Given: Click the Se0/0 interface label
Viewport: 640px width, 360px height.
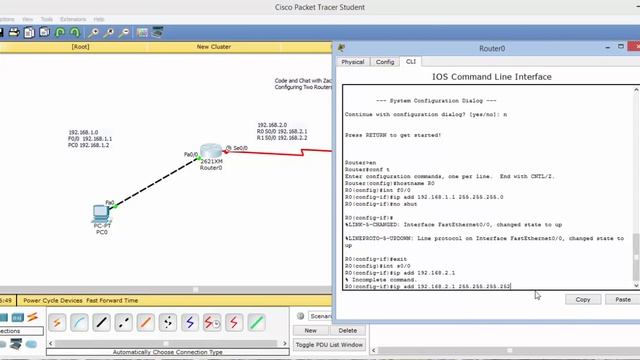Looking at the screenshot, I should [240, 148].
